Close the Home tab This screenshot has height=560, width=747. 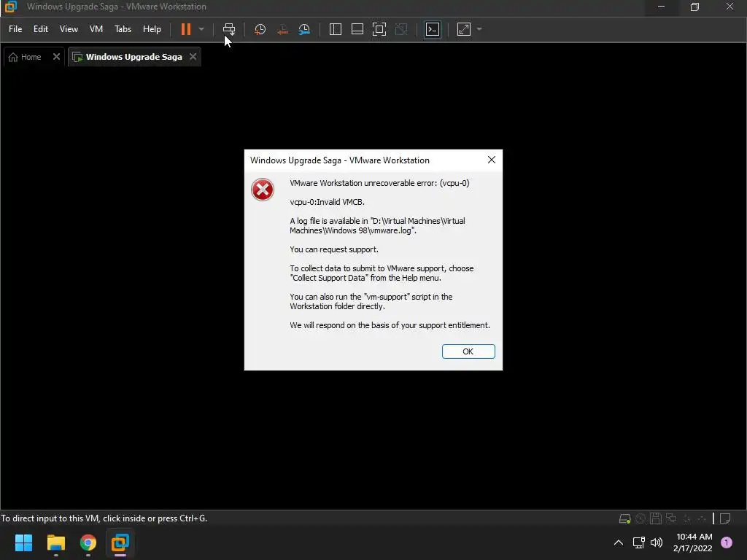[x=56, y=57]
